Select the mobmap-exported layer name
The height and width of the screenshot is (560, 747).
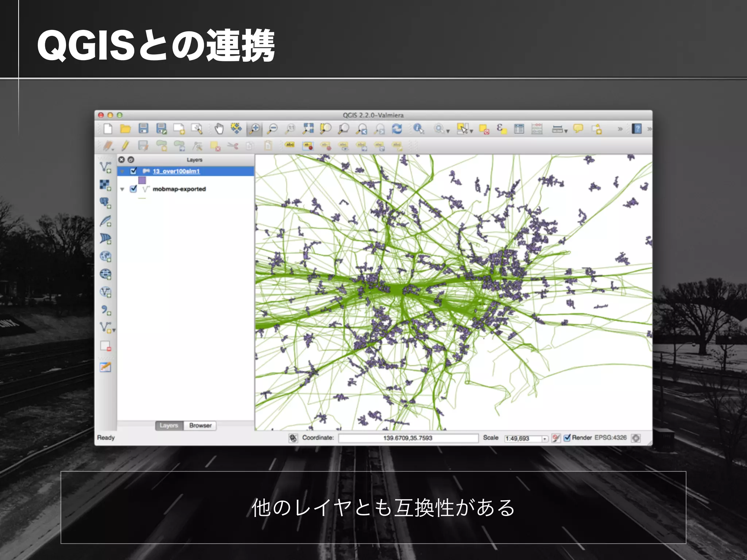pos(179,189)
